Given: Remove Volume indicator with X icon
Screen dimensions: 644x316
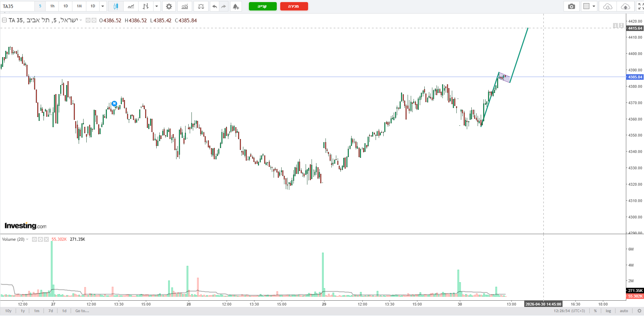Looking at the screenshot, I should point(46,239).
